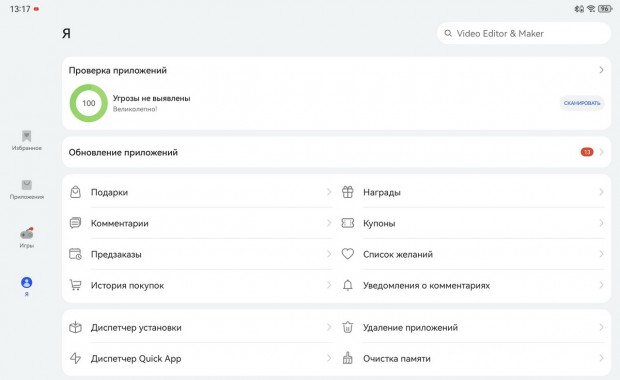Open the Диспетчер Quick App entry
This screenshot has width=620, height=380.
[200, 359]
